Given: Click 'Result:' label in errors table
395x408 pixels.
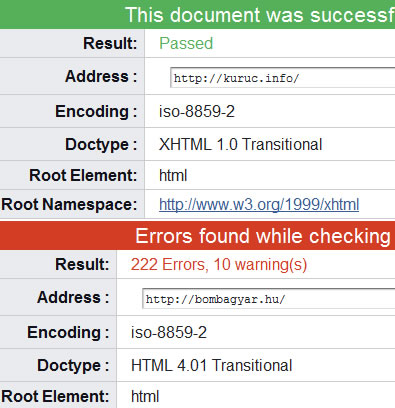Looking at the screenshot, I should coord(82,264).
